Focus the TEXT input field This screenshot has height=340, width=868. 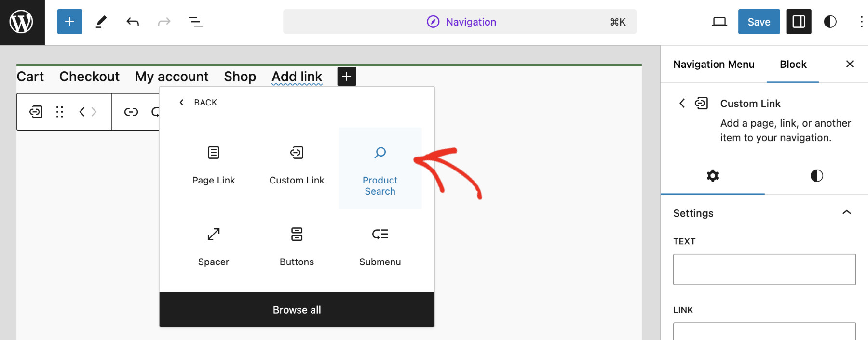pos(764,269)
